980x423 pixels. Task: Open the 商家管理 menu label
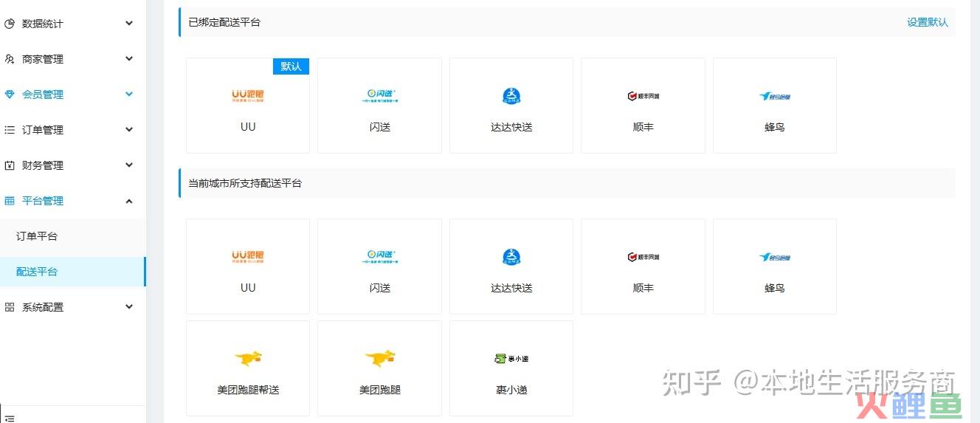click(x=43, y=59)
